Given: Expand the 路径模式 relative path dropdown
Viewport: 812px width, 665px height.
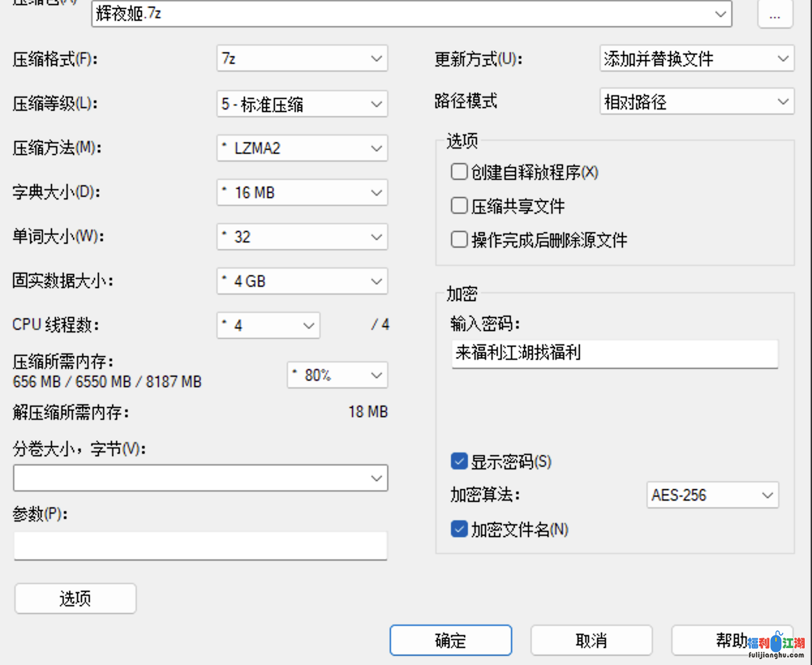Looking at the screenshot, I should coord(697,102).
